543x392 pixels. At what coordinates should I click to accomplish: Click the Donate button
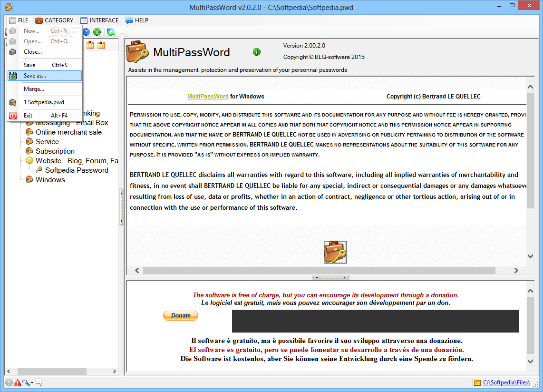180,315
